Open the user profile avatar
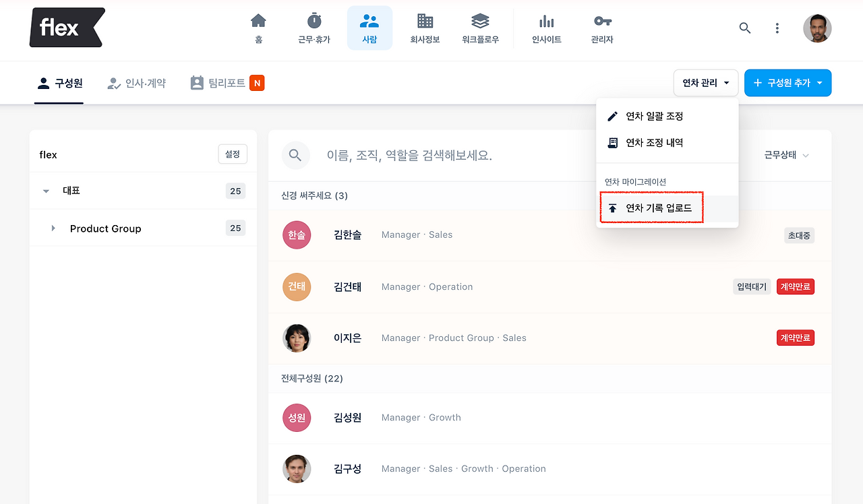This screenshot has width=863, height=504. [817, 28]
